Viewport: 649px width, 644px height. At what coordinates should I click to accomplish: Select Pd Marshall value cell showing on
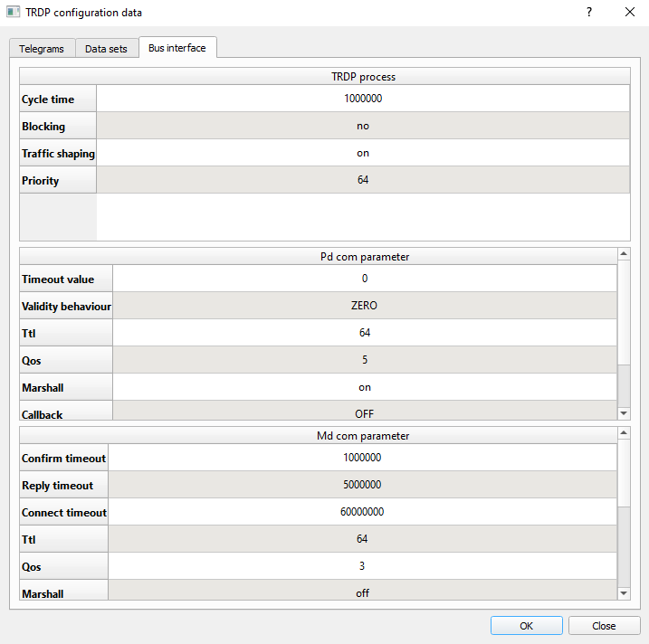coord(364,387)
